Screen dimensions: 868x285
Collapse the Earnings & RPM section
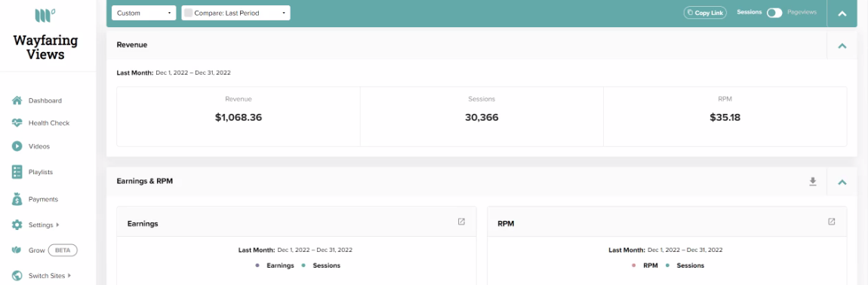pyautogui.click(x=842, y=182)
